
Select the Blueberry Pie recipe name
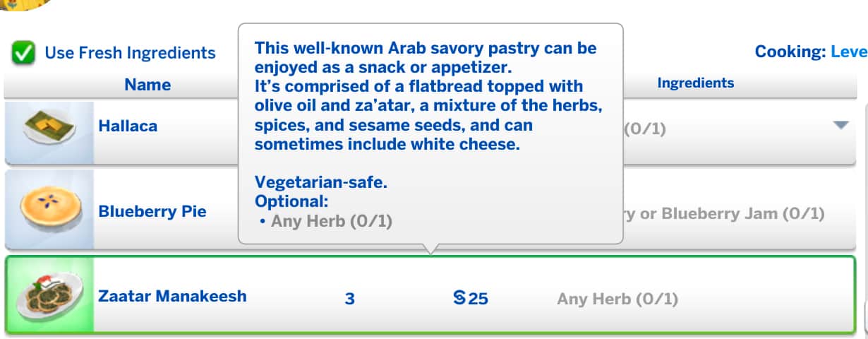tap(152, 211)
